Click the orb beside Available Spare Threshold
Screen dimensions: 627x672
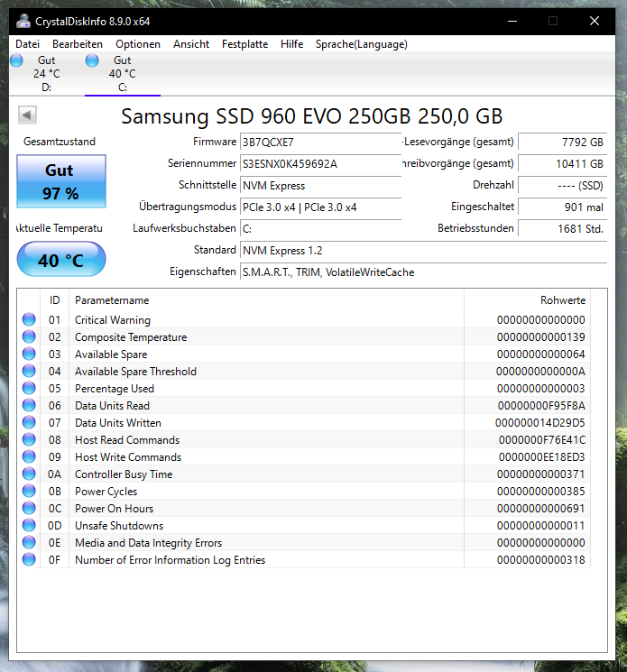click(x=29, y=371)
